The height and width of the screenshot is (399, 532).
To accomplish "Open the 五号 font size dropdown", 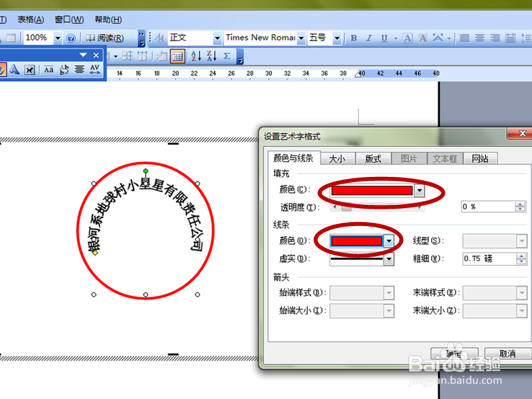I will pos(336,38).
